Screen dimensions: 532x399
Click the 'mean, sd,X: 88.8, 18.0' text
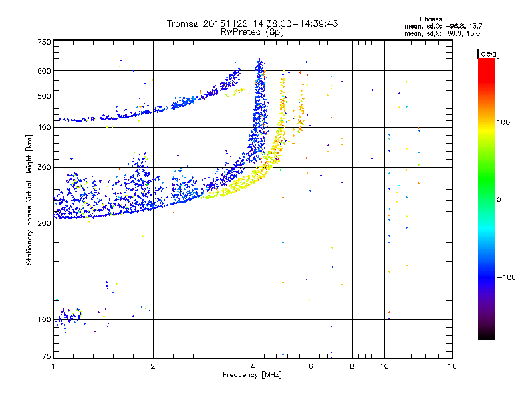point(442,33)
